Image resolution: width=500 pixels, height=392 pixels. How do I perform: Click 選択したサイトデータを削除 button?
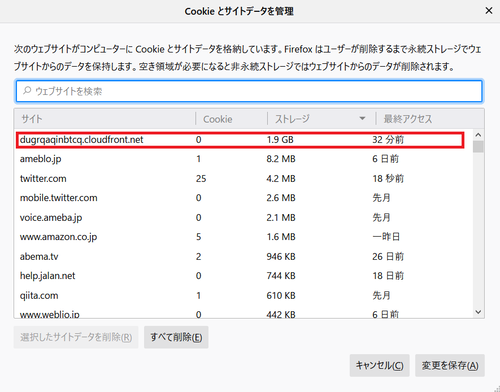76,337
